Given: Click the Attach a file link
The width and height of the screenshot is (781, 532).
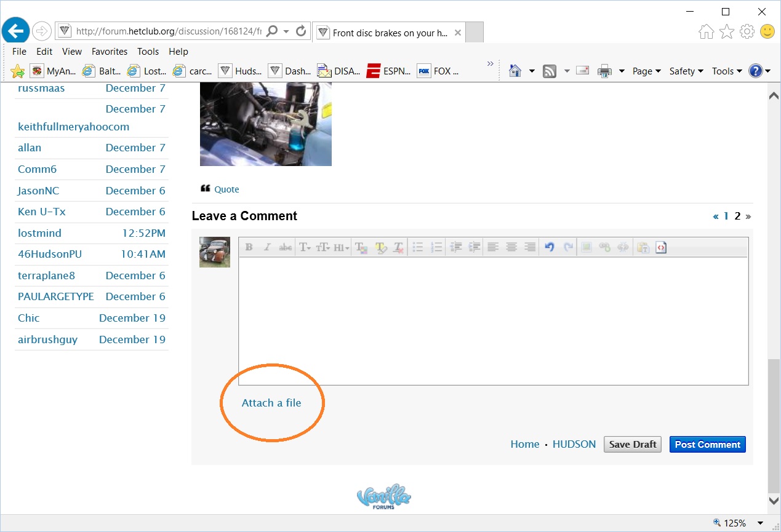Looking at the screenshot, I should 271,403.
